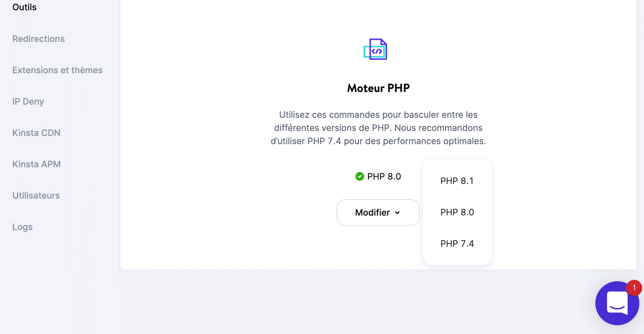Select PHP 7.4 from dropdown list
The image size is (644, 334).
coord(457,243)
